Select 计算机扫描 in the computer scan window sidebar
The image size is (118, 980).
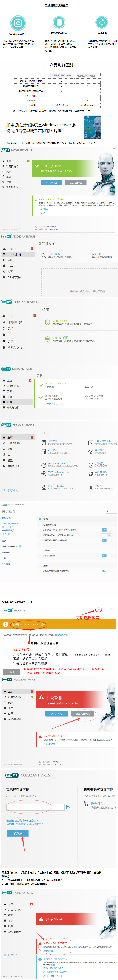coord(17,254)
